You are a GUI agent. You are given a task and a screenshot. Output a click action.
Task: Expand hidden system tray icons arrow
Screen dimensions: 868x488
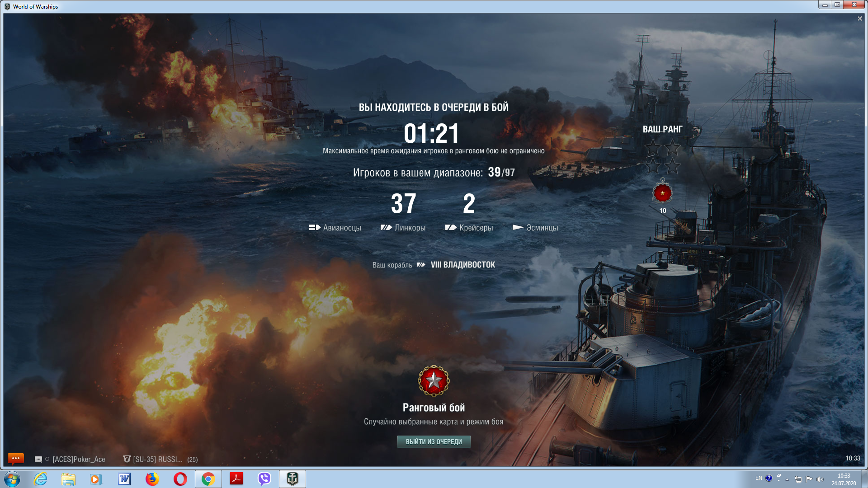[x=787, y=479]
